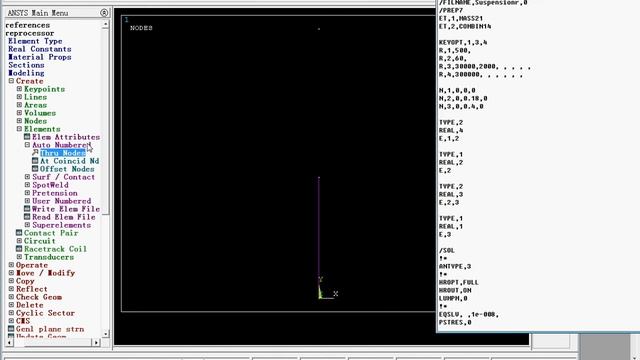Image resolution: width=640 pixels, height=360 pixels.
Task: Open Genl plane strn item
Action: [x=50, y=329]
